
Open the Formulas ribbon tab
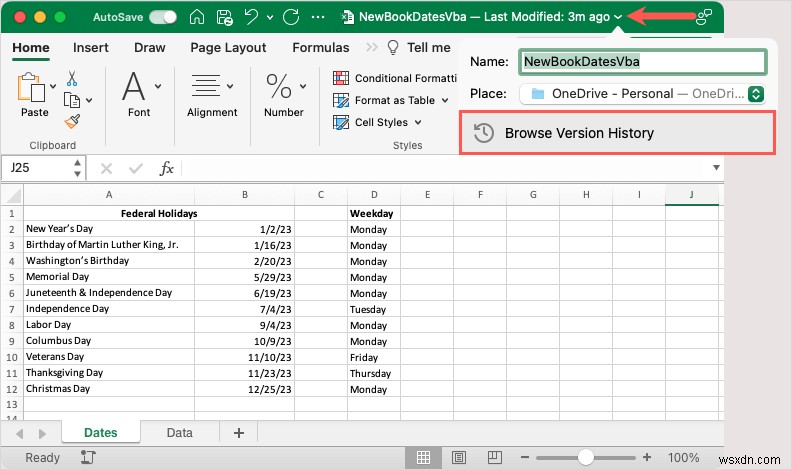click(x=321, y=47)
